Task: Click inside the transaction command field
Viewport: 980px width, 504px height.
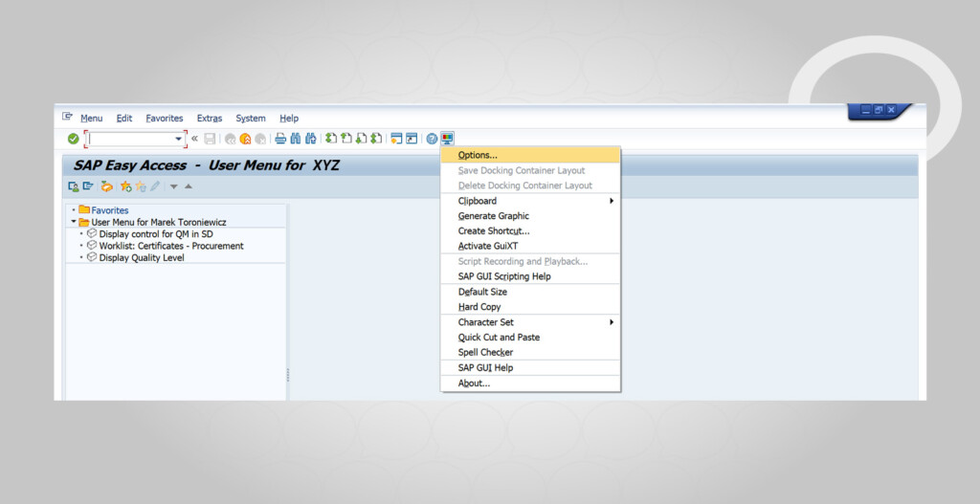Action: (130, 139)
